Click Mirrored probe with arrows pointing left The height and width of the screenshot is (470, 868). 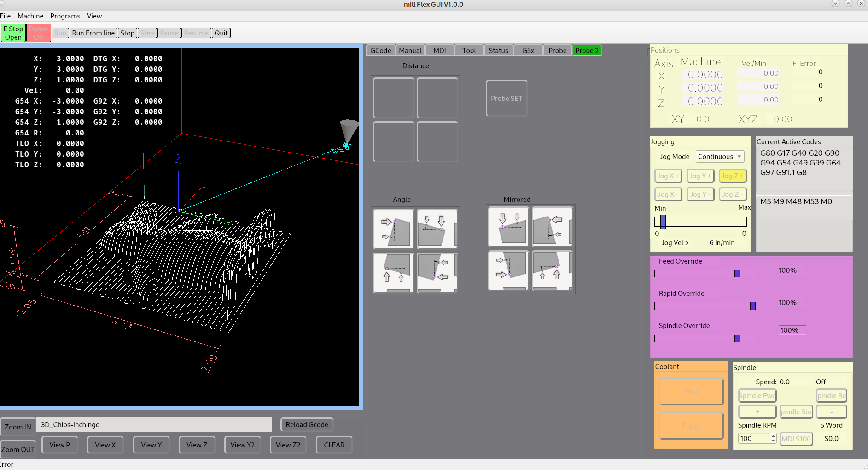[552, 227]
